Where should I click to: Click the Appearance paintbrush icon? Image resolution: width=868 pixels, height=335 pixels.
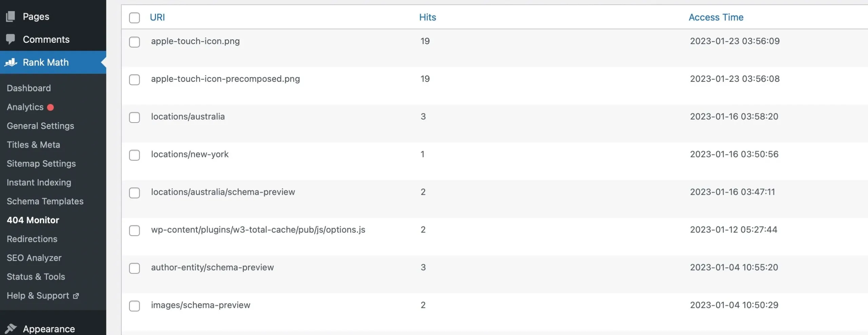coord(11,328)
